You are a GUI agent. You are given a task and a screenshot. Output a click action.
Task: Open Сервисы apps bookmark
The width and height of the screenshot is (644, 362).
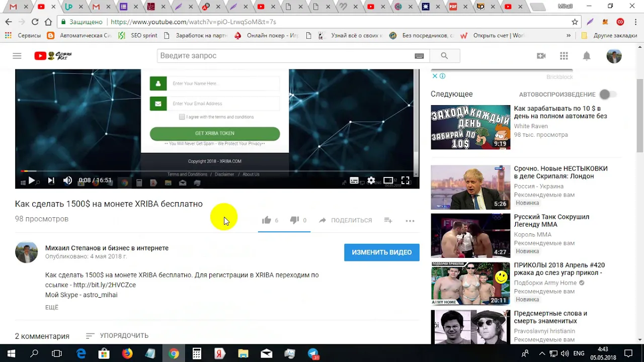23,36
